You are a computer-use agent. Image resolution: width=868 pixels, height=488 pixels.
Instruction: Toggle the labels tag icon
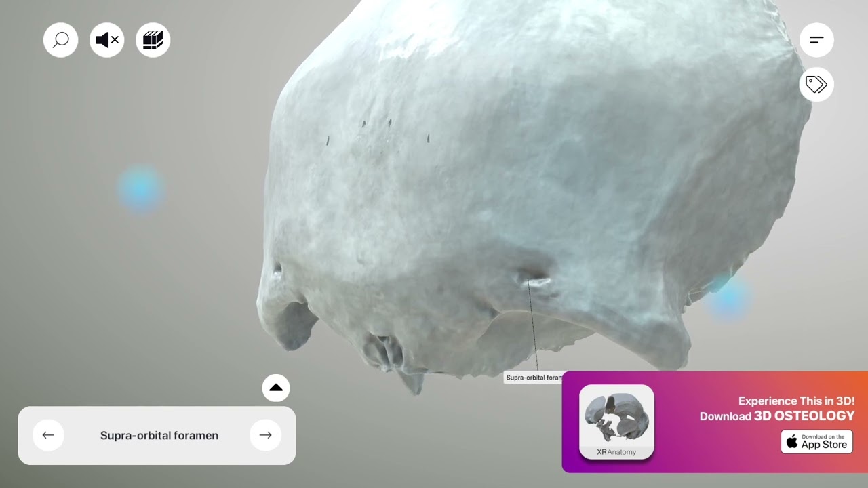tap(816, 85)
